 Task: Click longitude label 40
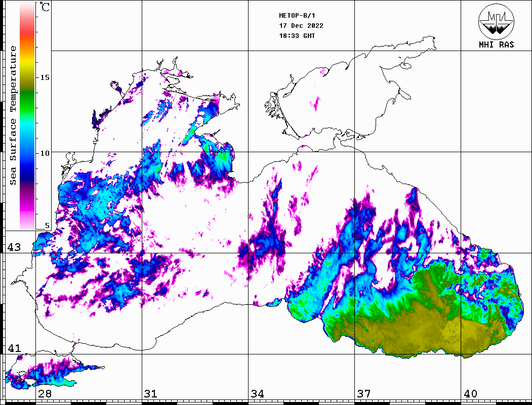tap(470, 394)
